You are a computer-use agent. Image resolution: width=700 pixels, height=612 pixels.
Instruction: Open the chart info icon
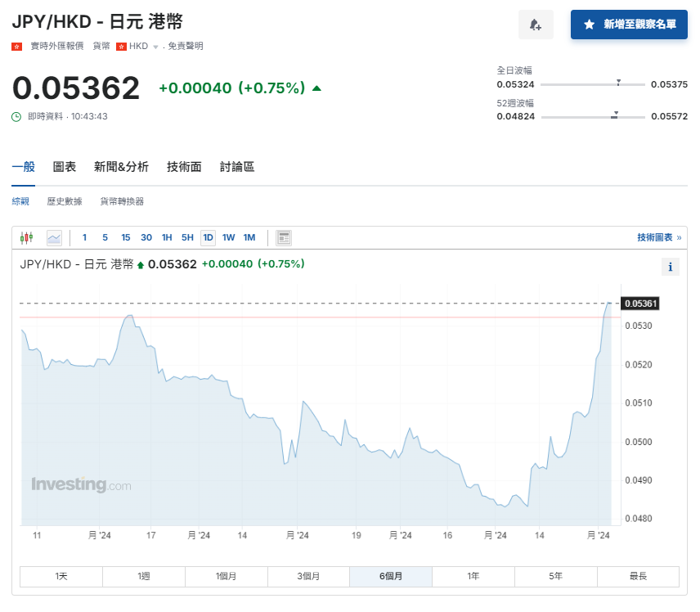[x=670, y=267]
